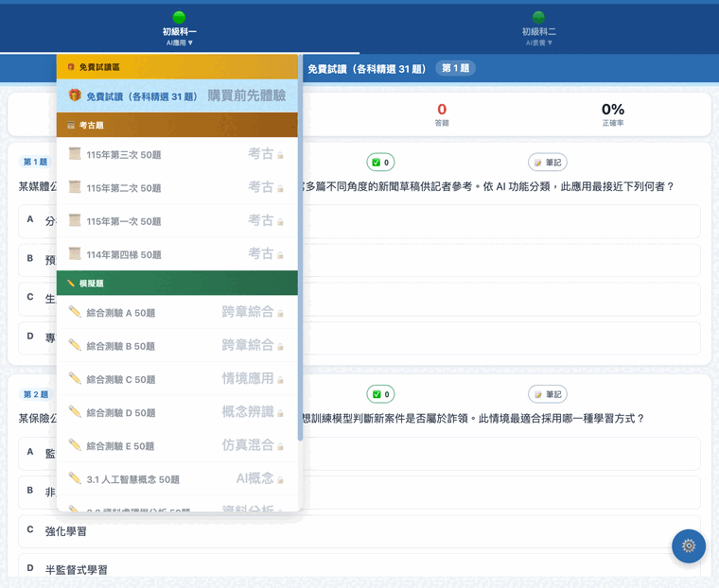Click the 免費試讀區 section header
719x588 pixels.
point(177,67)
